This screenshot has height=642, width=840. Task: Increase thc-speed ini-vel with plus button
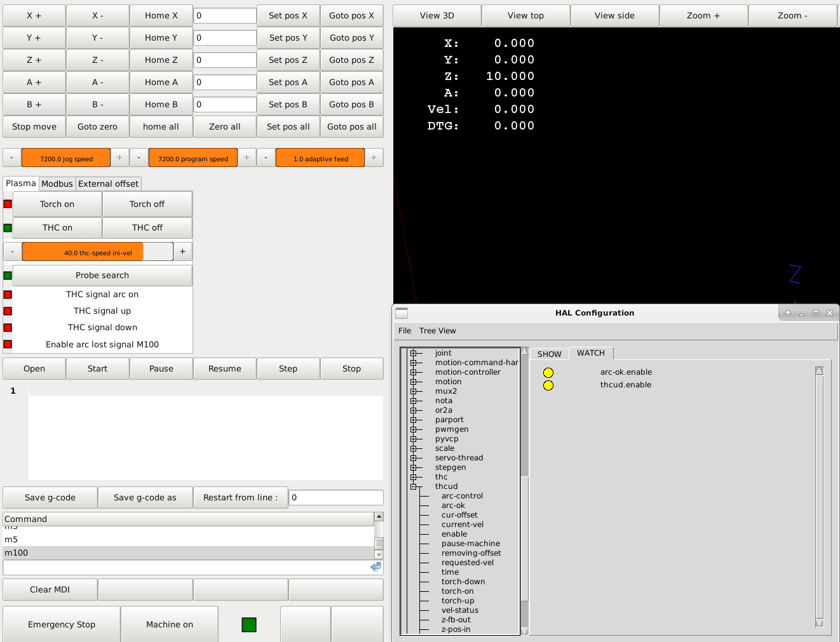click(183, 251)
